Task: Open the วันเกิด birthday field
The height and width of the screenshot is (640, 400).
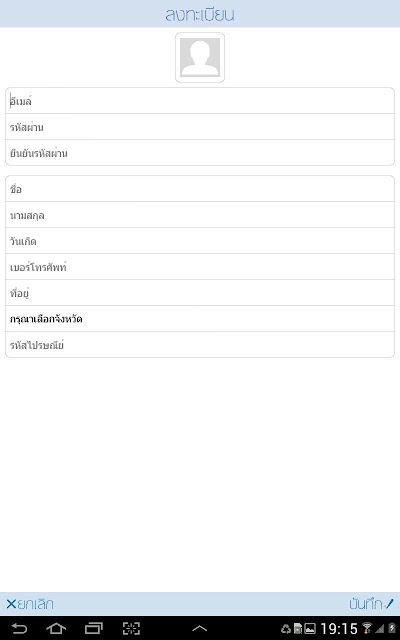Action: tap(200, 241)
